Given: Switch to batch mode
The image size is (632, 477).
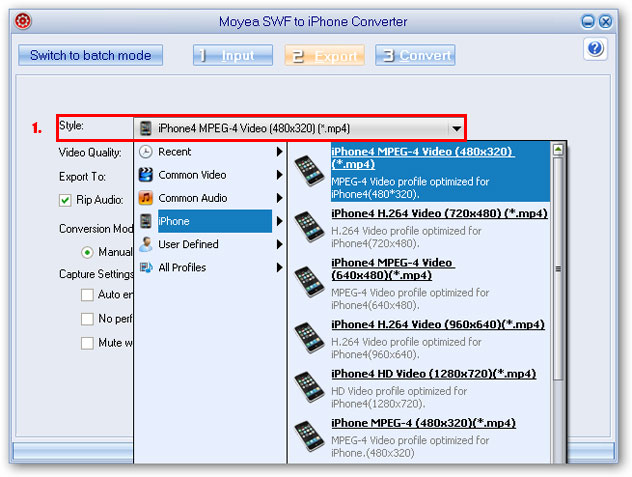Looking at the screenshot, I should click(91, 55).
